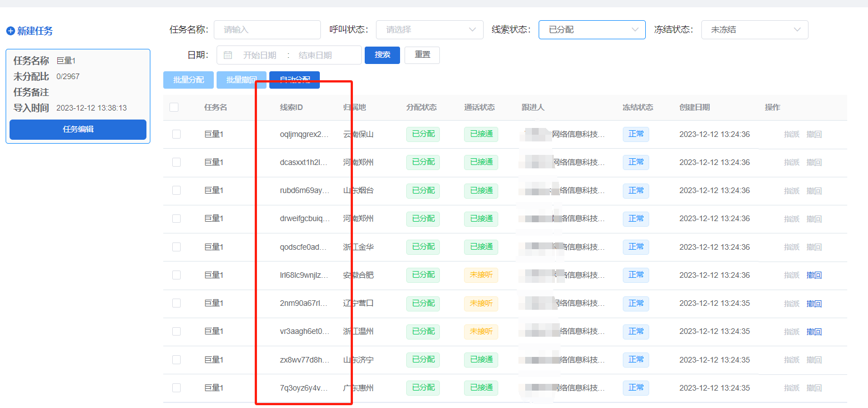Select the checkbox for the 安徽合肥 row

point(176,275)
